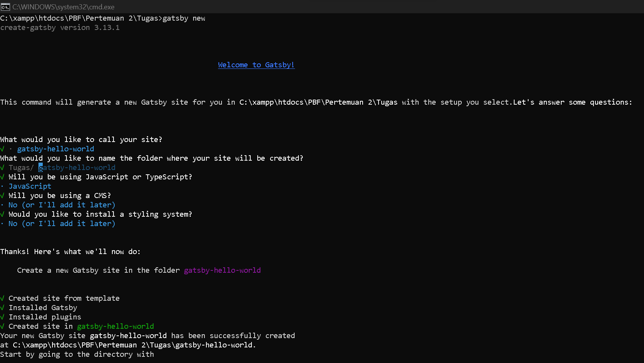Image resolution: width=644 pixels, height=363 pixels.
Task: Click the window title 'C:\WINDOWS\system32\cmd.exe'
Action: (63, 7)
